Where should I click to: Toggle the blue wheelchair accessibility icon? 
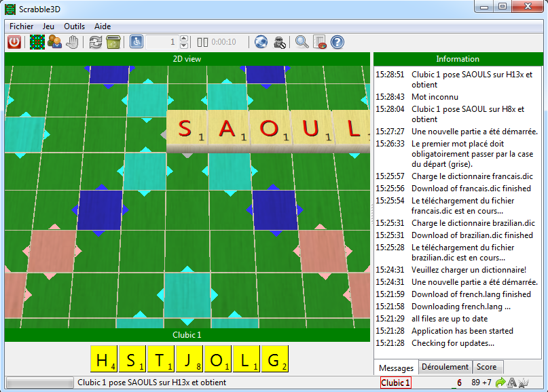coord(136,42)
